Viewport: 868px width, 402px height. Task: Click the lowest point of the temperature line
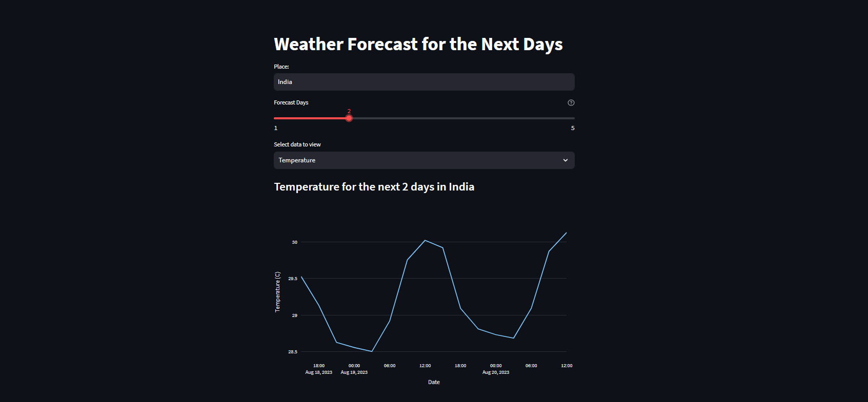click(372, 351)
